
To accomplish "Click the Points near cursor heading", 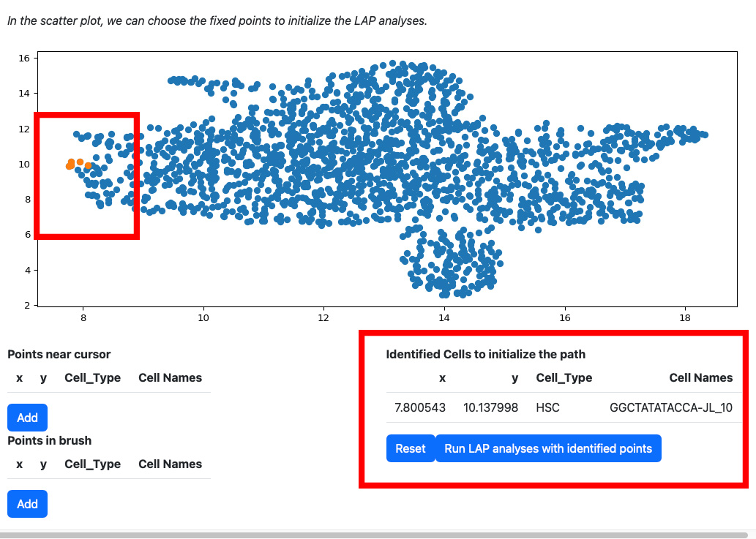I will 59,354.
